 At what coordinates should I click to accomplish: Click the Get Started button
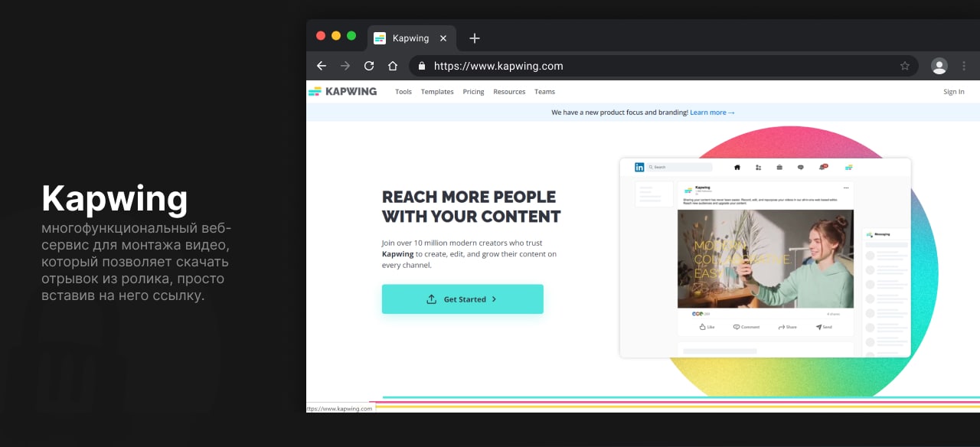[x=462, y=299]
